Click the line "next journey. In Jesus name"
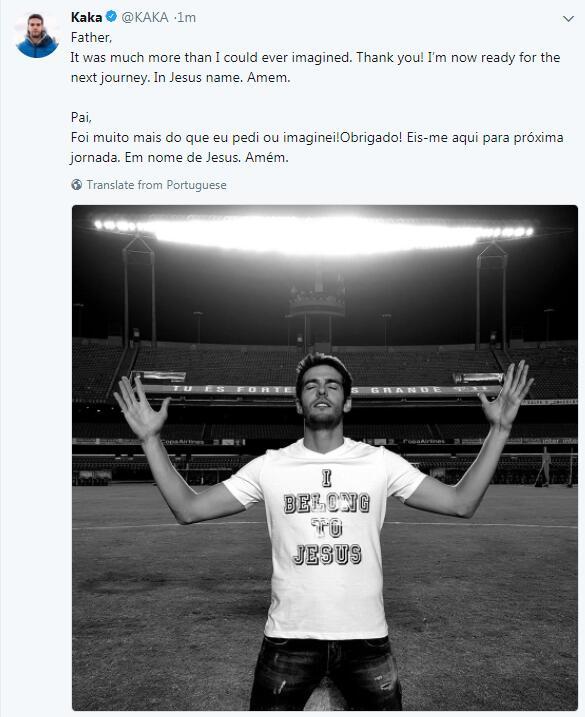Image resolution: width=585 pixels, height=717 pixels. [181, 78]
